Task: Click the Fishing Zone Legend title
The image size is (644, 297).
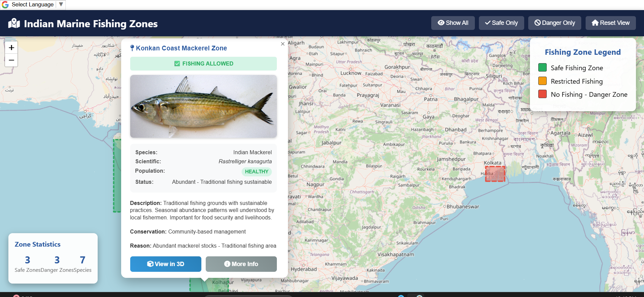Action: [583, 52]
